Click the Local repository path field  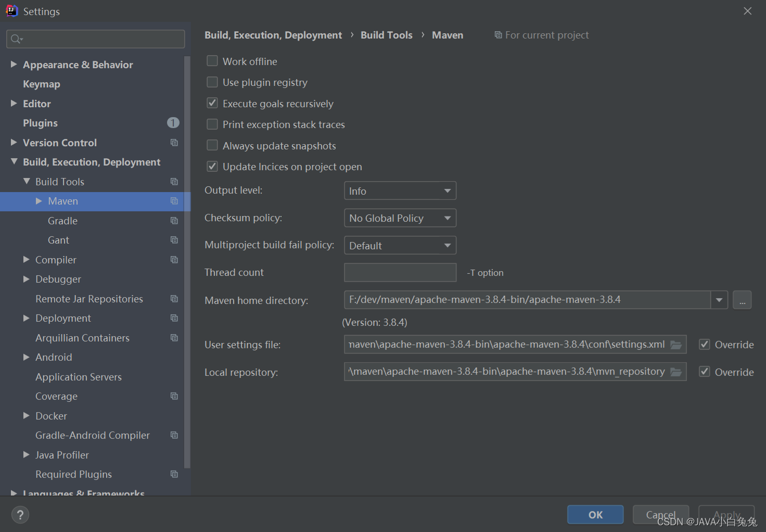(x=515, y=372)
